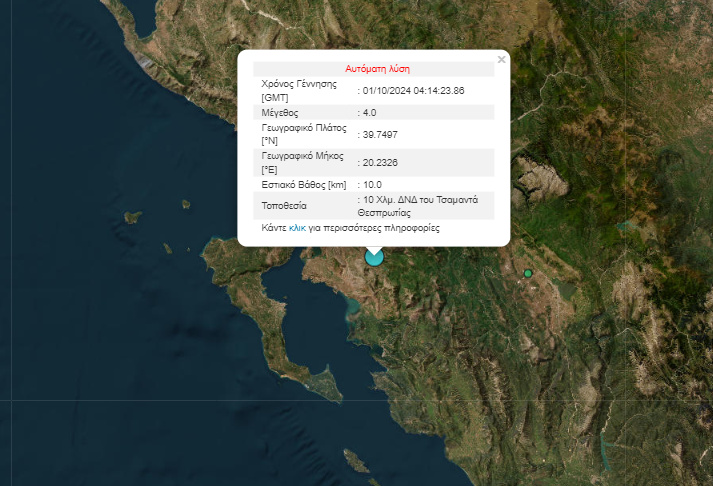Viewport: 713px width, 486px height.
Task: Select the large teal earthquake marker
Action: (374, 257)
